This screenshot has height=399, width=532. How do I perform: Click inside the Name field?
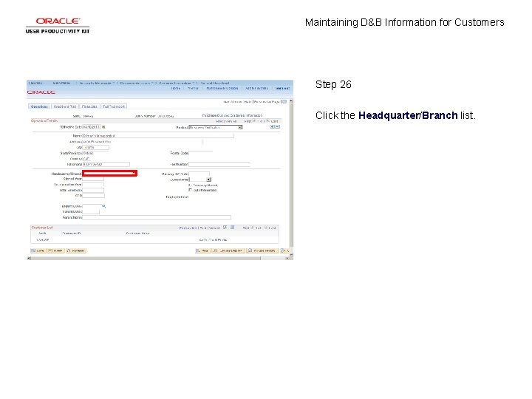(x=158, y=136)
